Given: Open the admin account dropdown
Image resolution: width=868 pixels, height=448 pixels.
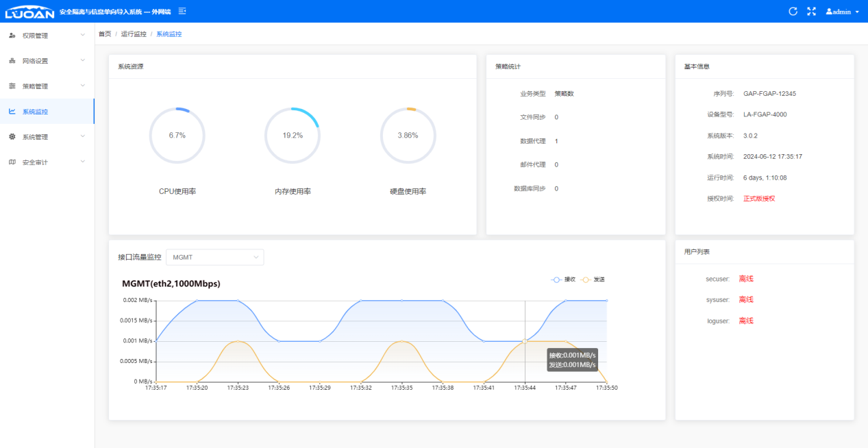Looking at the screenshot, I should (842, 12).
